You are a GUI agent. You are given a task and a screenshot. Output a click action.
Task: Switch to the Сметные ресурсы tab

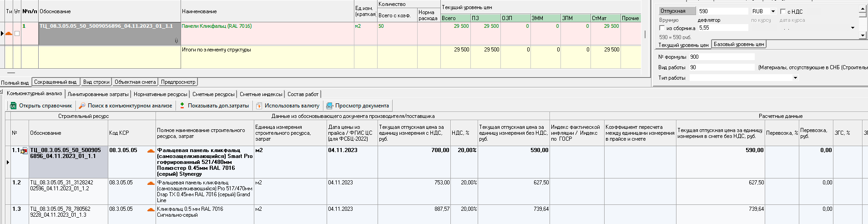(213, 94)
